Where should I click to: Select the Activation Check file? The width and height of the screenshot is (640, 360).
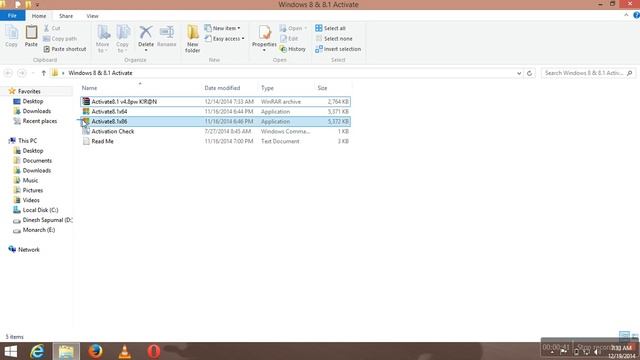click(215, 131)
